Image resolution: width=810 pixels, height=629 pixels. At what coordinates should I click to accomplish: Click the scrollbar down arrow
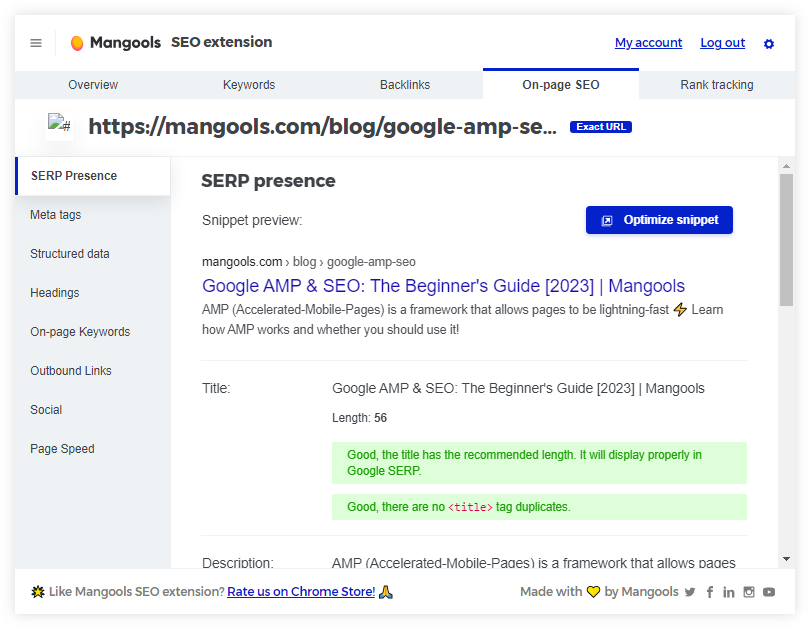coord(786,559)
